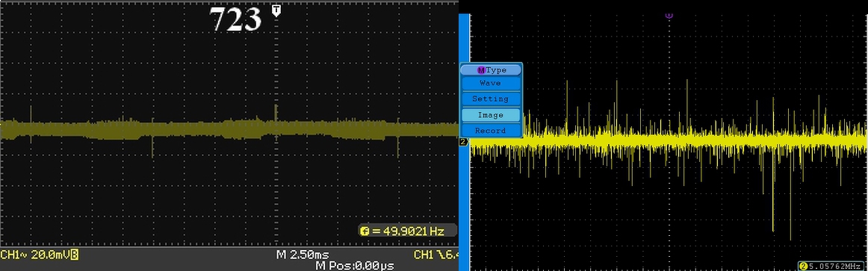Click the M Pos:0.00µs position readout
This screenshot has height=271, width=868.
click(x=355, y=266)
